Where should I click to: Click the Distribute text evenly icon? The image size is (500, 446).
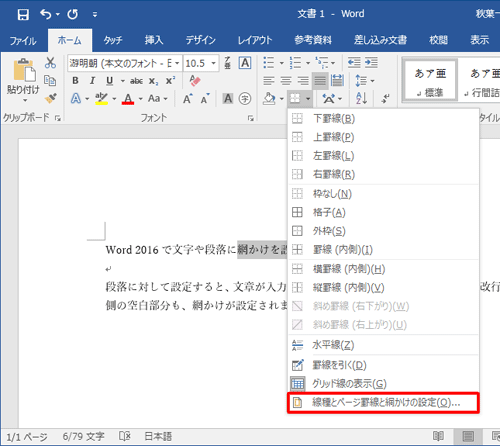click(x=337, y=81)
